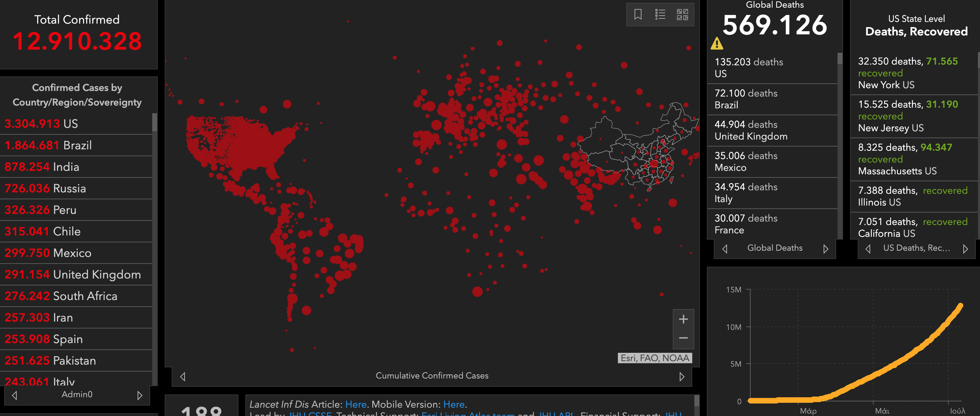The height and width of the screenshot is (416, 980).
Task: Click the Global Deaths list scrollbar
Action: pyautogui.click(x=840, y=59)
